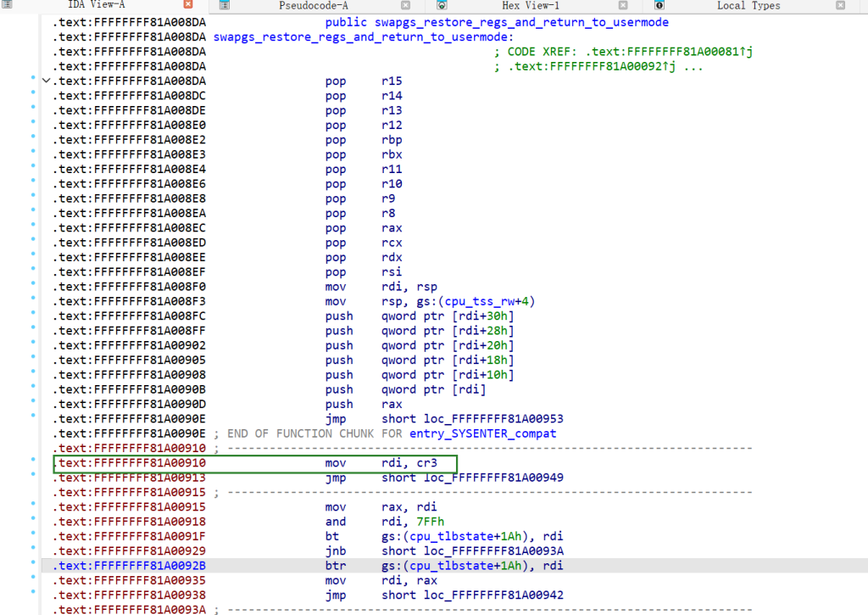Close the Hex View-1 tab
Screen dimensions: 868x615
623,5
